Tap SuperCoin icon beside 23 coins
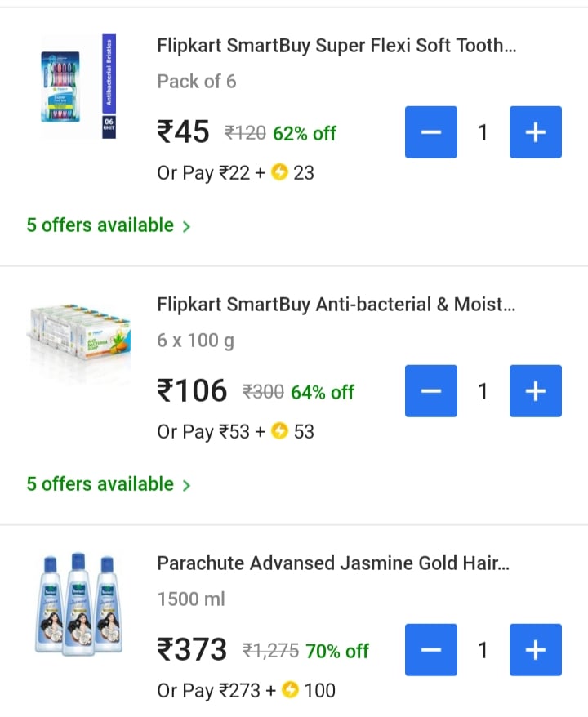This screenshot has height=717, width=588. click(x=280, y=173)
